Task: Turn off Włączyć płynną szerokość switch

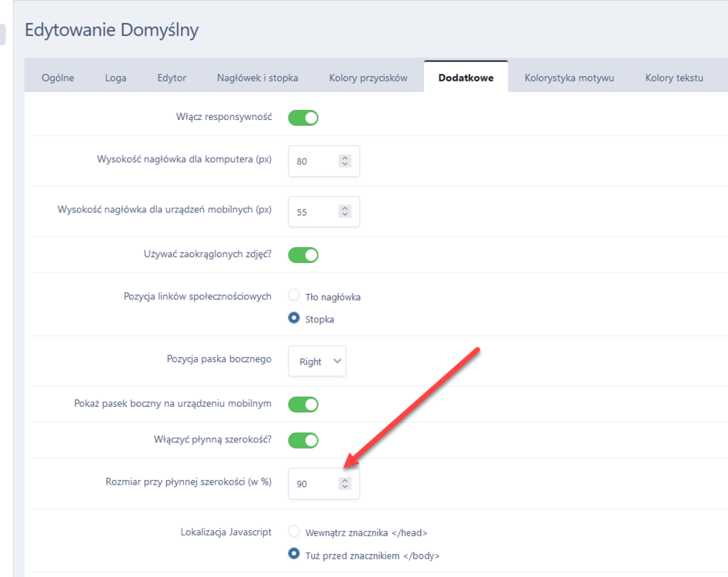Action: 303,441
